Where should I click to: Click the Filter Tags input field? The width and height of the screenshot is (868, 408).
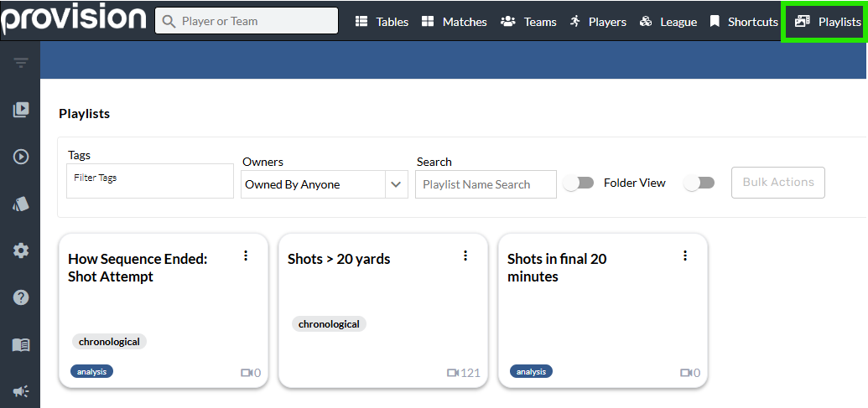(150, 181)
